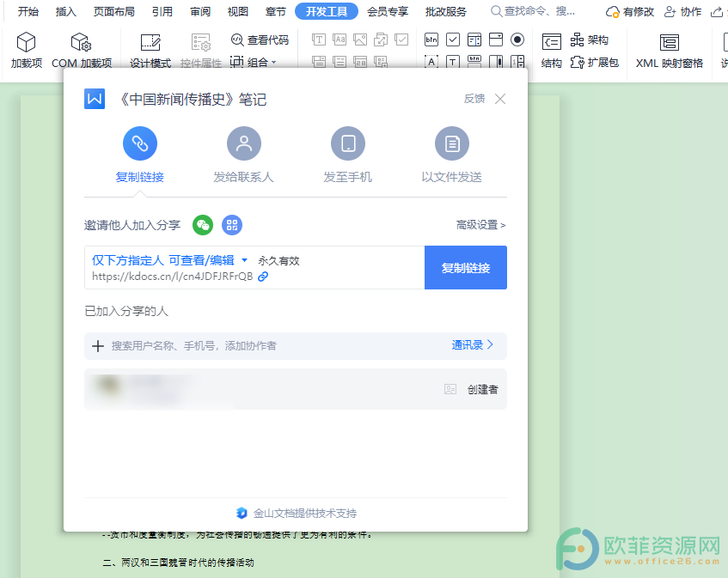Click the 反馈 feedback link
728x578 pixels.
click(x=474, y=99)
